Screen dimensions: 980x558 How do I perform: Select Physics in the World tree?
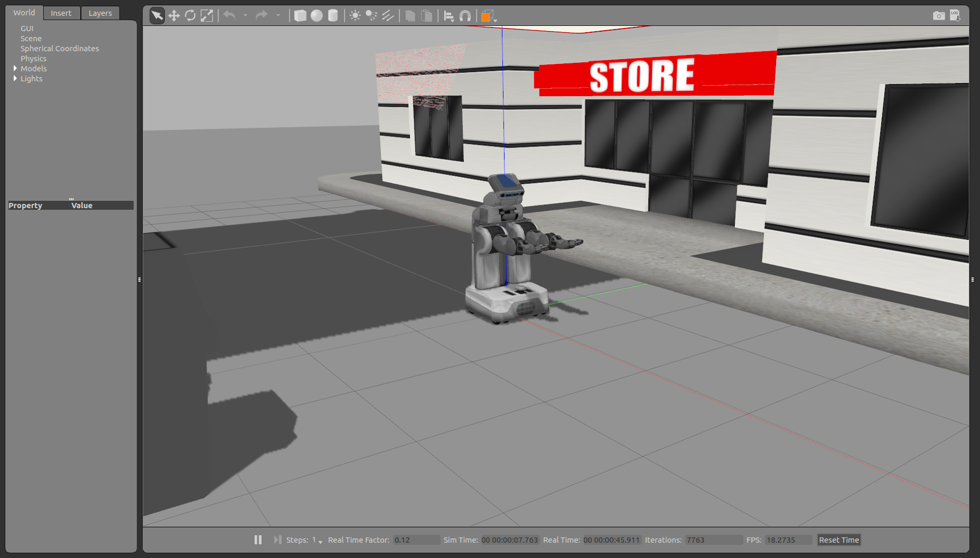click(33, 59)
